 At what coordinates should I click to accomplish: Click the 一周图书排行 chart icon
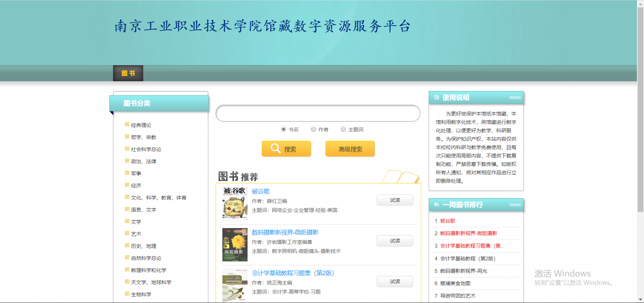[436, 204]
